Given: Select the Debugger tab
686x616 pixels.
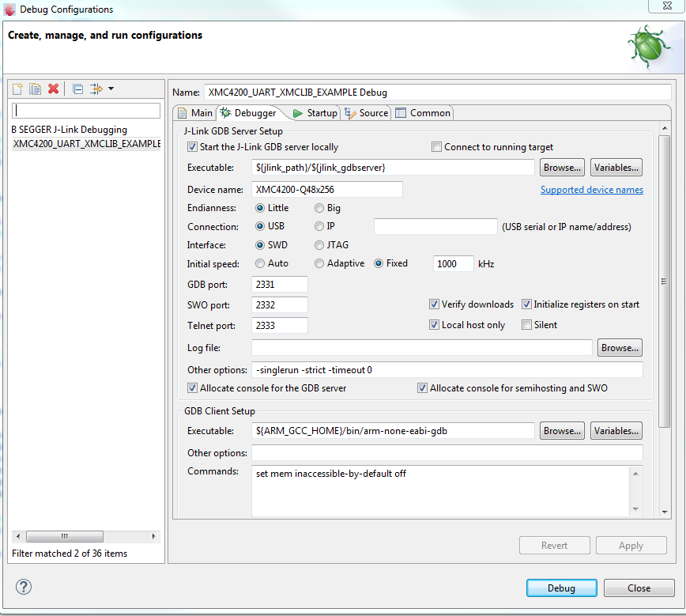Looking at the screenshot, I should click(248, 113).
